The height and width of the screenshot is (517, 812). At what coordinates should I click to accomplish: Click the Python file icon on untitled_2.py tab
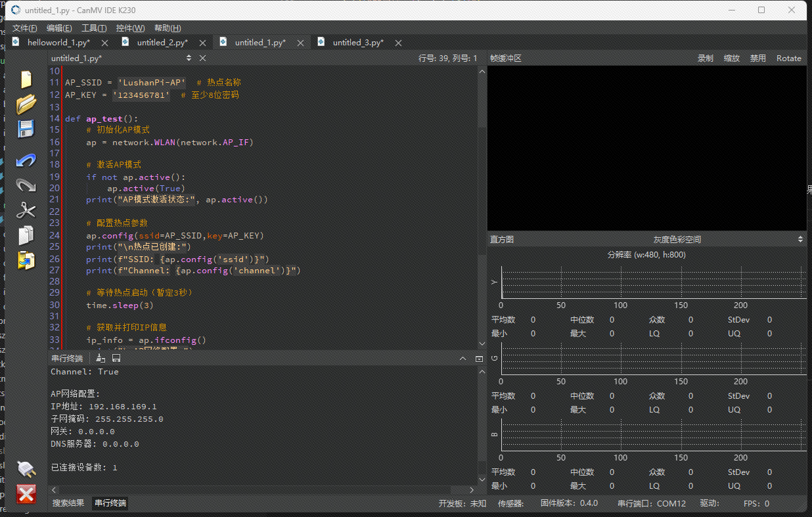pyautogui.click(x=126, y=42)
